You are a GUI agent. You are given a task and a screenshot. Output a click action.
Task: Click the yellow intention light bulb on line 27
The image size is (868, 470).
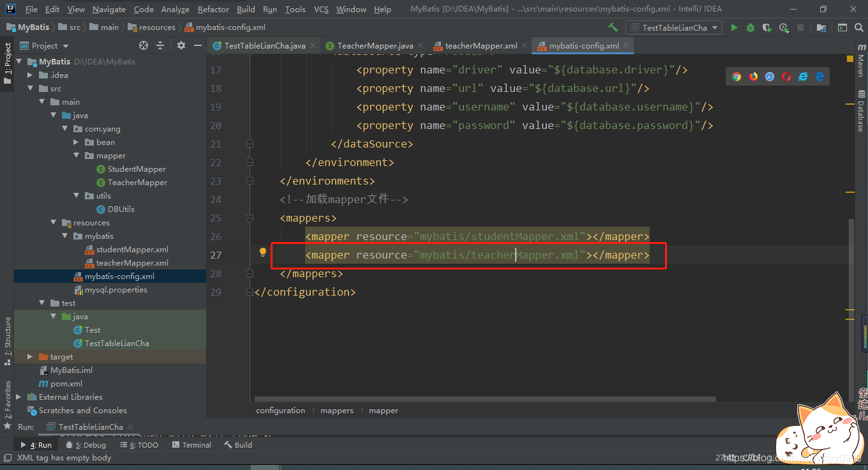coord(262,252)
